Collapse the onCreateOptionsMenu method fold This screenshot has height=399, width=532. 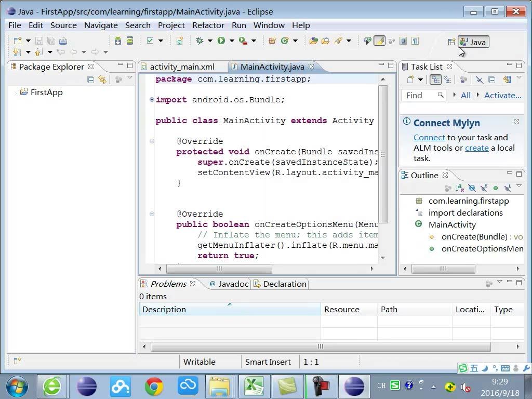pos(152,214)
